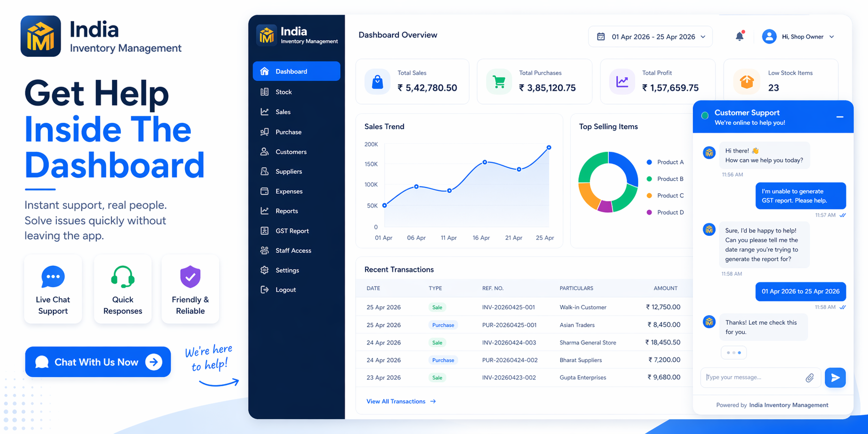
Task: Click the support avatar beside 'Hi there!' message
Action: point(709,152)
